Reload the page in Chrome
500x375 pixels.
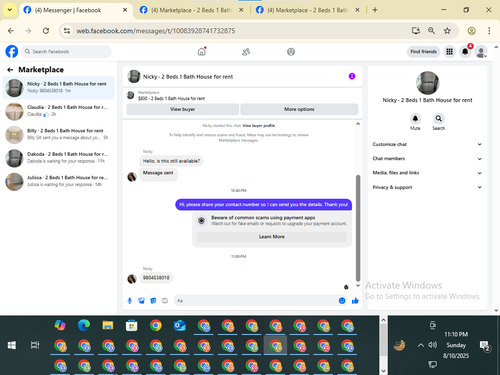click(46, 31)
